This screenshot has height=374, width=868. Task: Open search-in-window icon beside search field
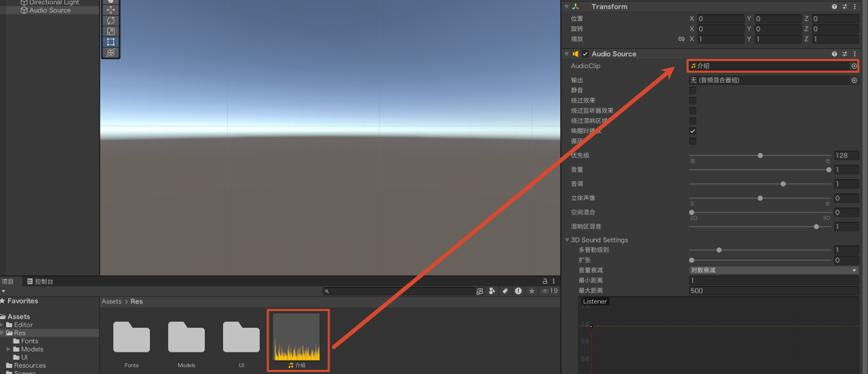click(x=479, y=291)
